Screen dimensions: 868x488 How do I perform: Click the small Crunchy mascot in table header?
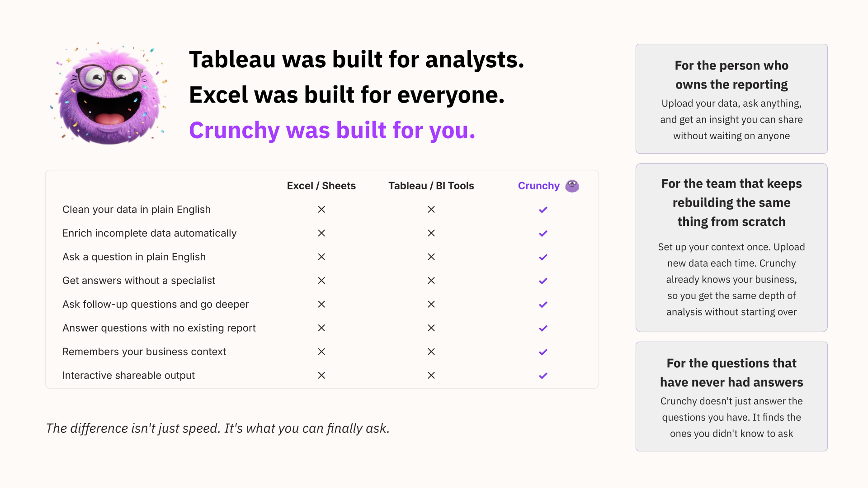pos(572,186)
